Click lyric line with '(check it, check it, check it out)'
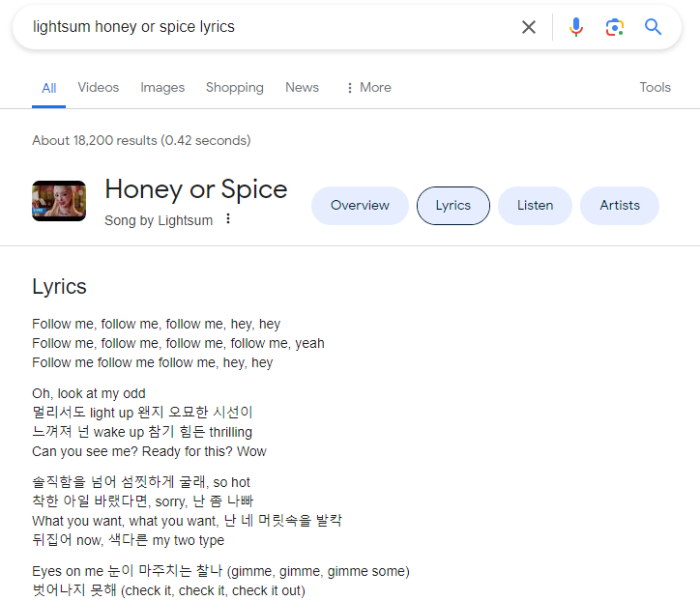Image resolution: width=700 pixels, height=601 pixels. click(x=169, y=590)
